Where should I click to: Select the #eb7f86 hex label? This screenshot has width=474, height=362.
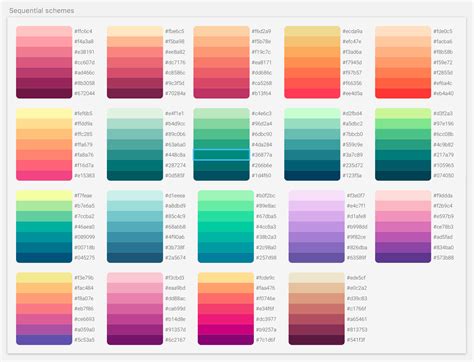(x=84, y=309)
